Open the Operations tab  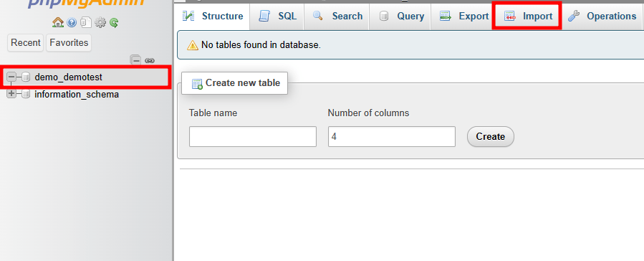click(602, 16)
